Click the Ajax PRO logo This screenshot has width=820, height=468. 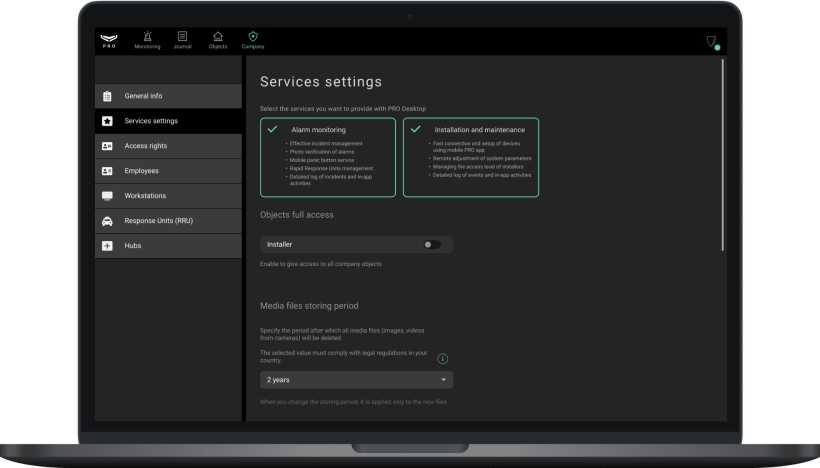coord(109,40)
